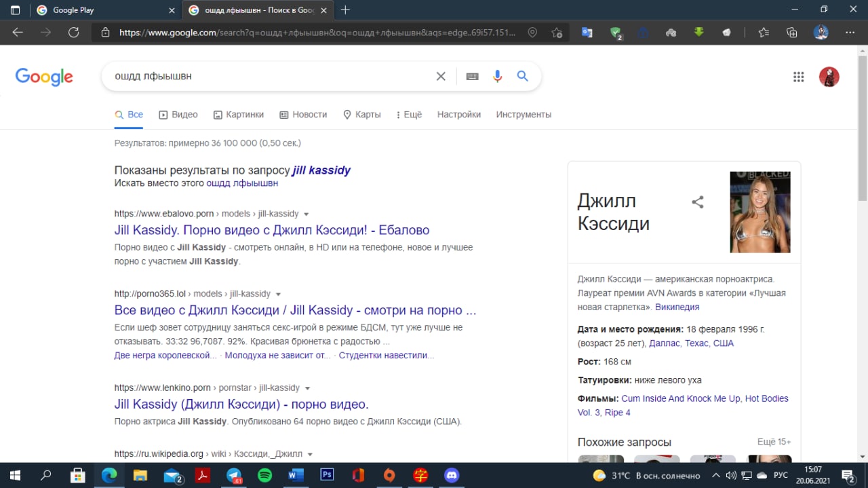Expand the Ещё search categories menu
Screen dimensions: 868x488
click(409, 115)
